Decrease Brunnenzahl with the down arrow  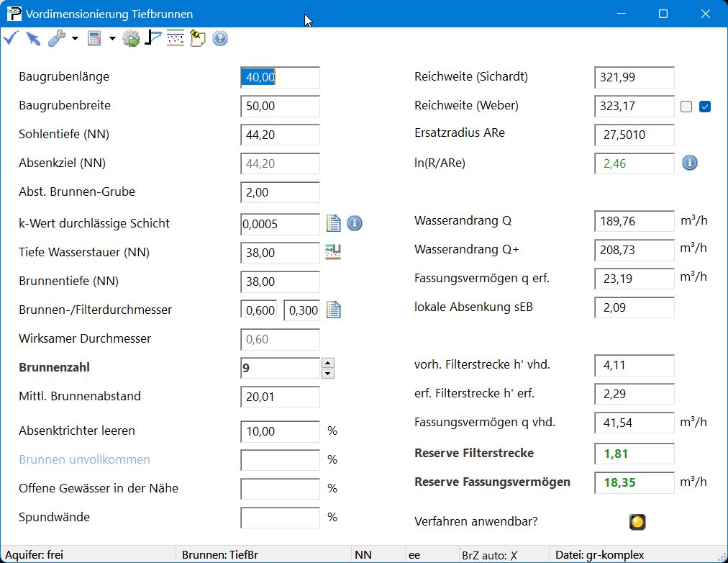point(328,373)
